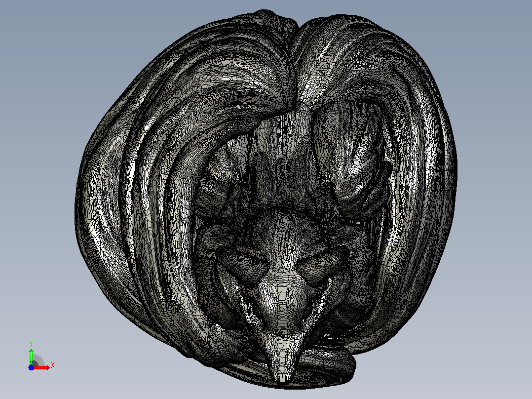Click the gray quarter-circle plane of triad
Screen dimensions: 532x399
38,361
